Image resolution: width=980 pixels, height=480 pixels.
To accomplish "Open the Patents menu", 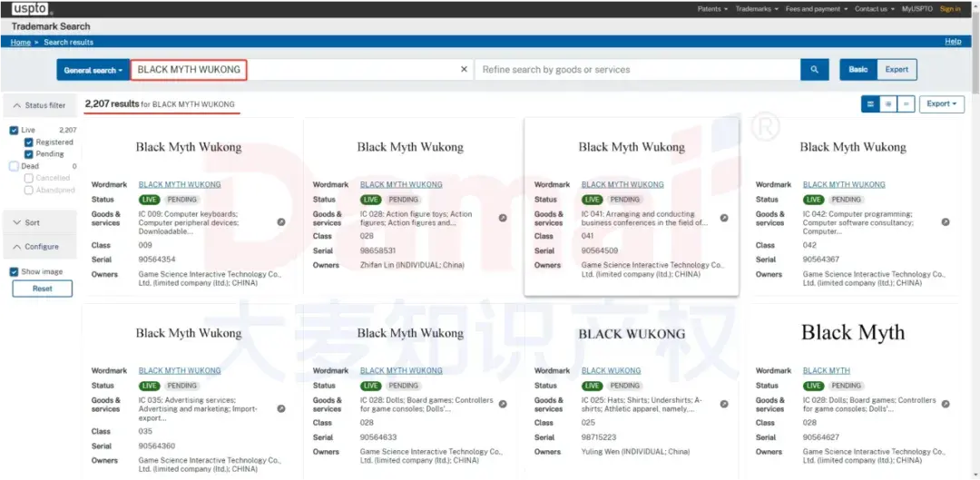I will pyautogui.click(x=712, y=9).
